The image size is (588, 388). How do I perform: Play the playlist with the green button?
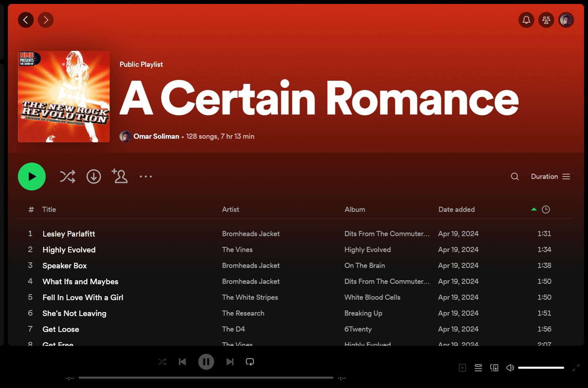[x=32, y=177]
